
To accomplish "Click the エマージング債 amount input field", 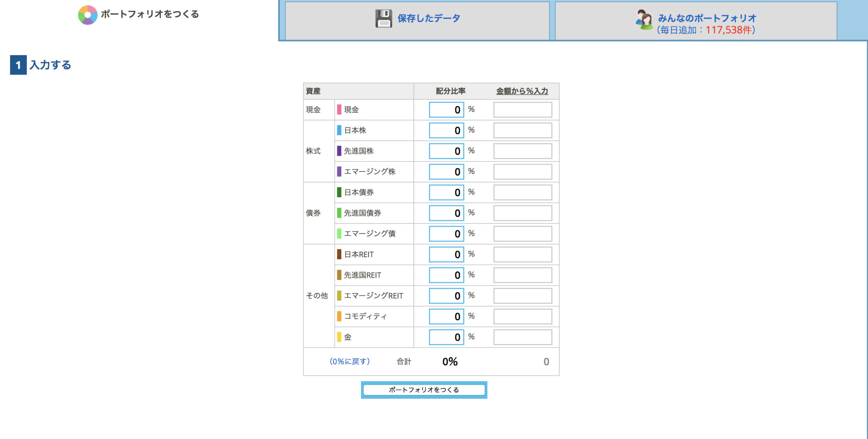I will click(x=522, y=234).
